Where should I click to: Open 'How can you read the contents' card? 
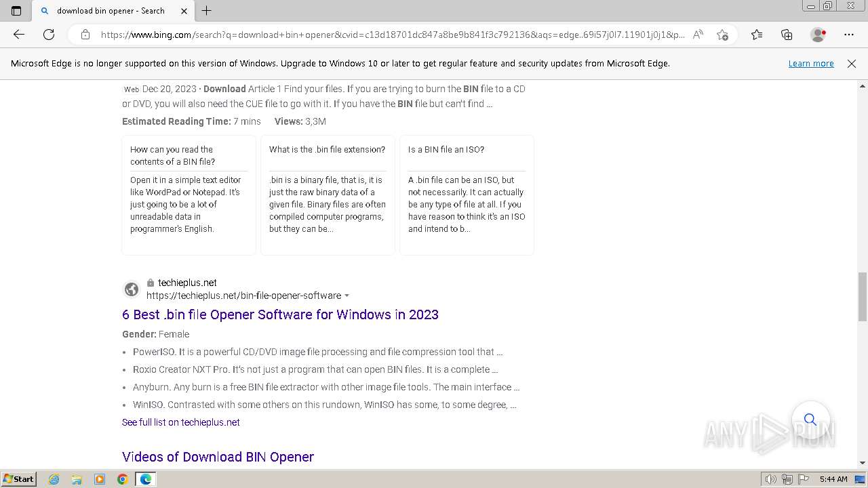pos(189,195)
